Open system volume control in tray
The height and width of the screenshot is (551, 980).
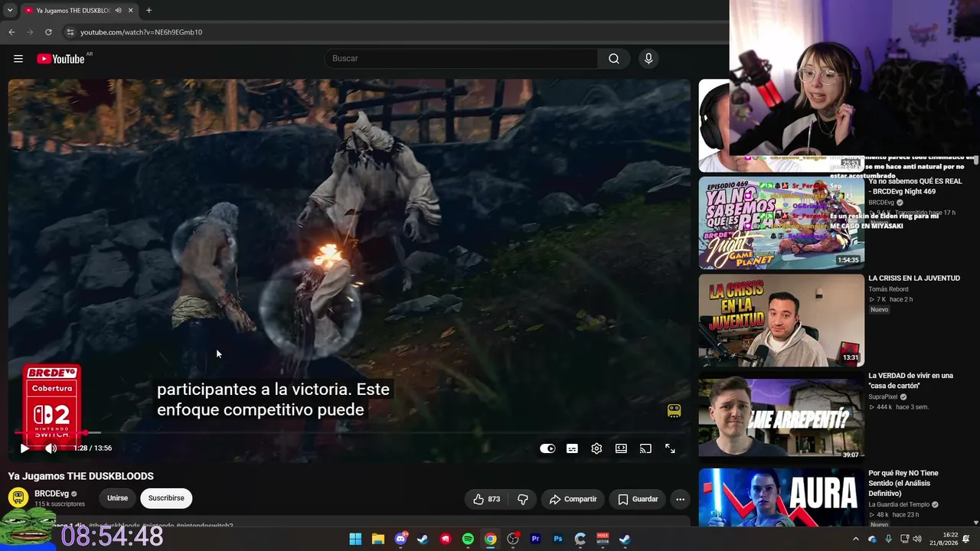pyautogui.click(x=917, y=539)
